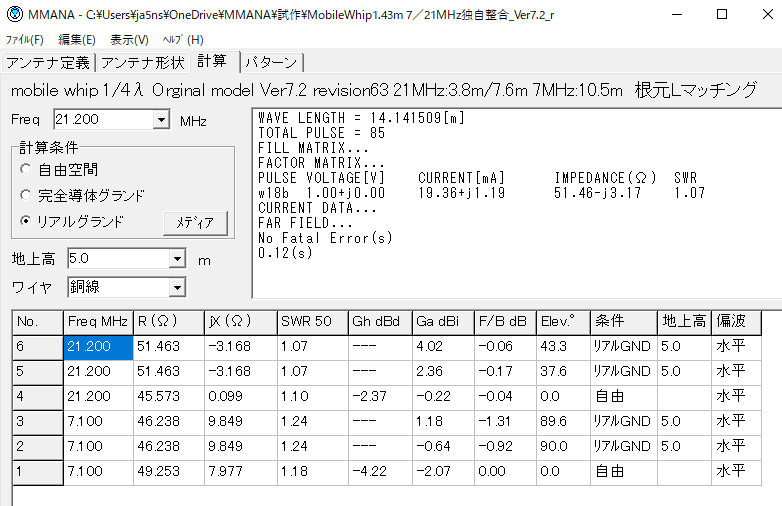Click the R (Ω) column header
Viewport: 782px width, 506px height.
point(169,322)
